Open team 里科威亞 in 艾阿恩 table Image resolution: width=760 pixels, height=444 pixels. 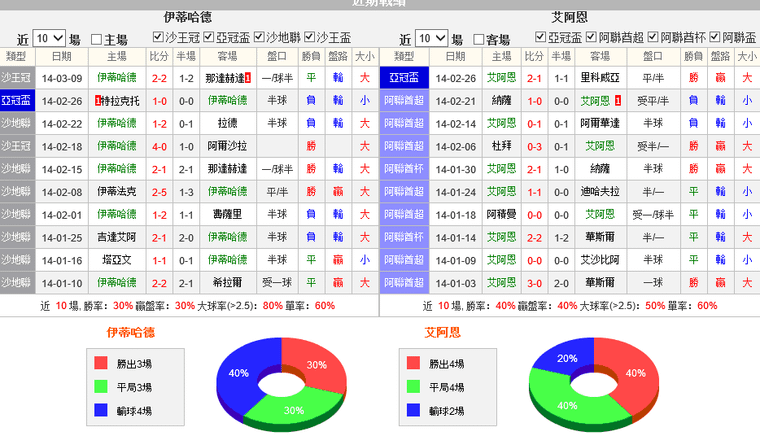click(600, 78)
